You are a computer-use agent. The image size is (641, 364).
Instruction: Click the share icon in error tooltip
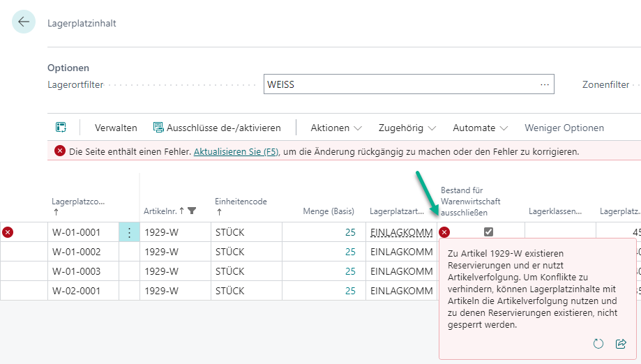click(621, 343)
